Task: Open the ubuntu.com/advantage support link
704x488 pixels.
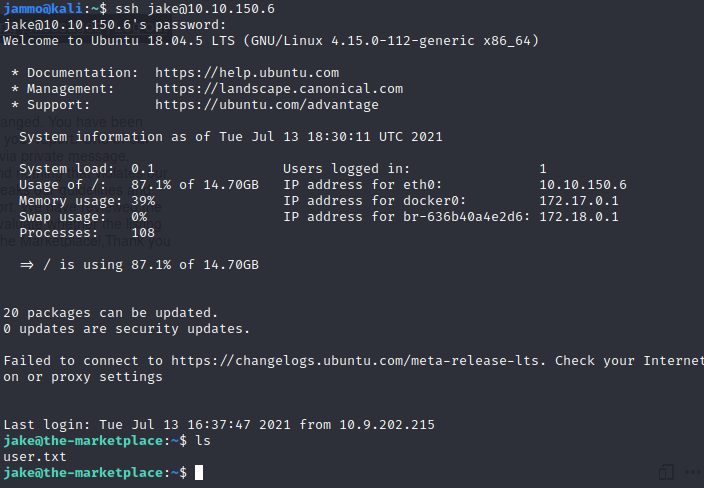Action: coord(267,105)
